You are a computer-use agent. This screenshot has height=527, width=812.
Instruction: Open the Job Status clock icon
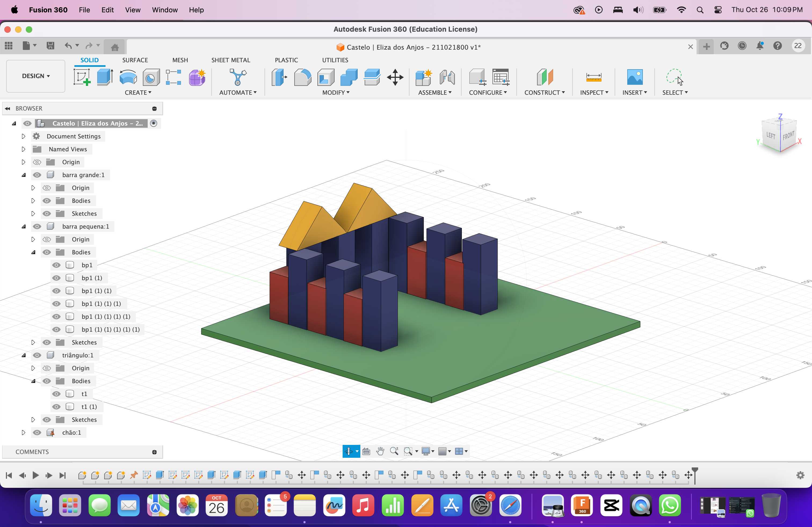pos(742,46)
